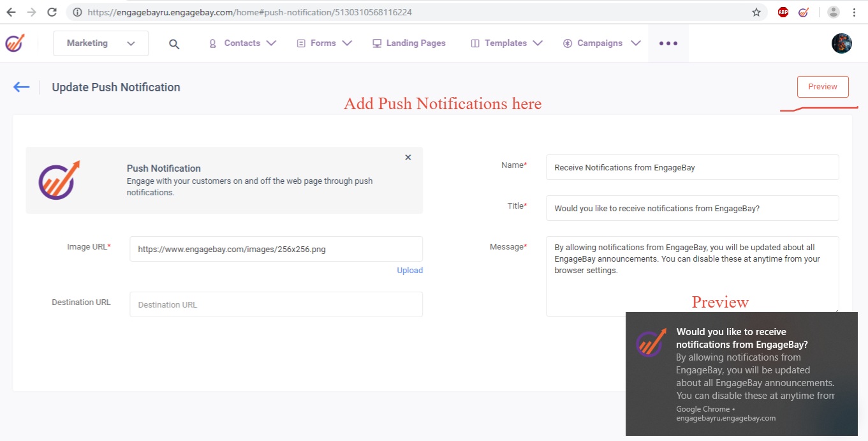Click the Upload link under Image URL
Image resolution: width=868 pixels, height=441 pixels.
(409, 271)
